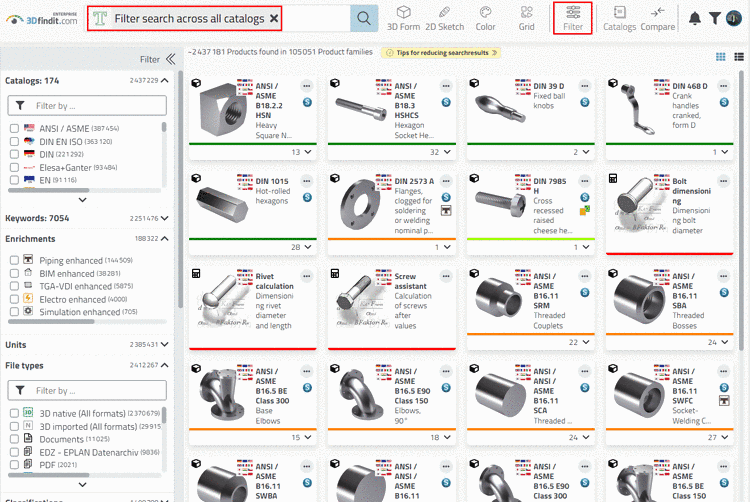The width and height of the screenshot is (750, 502).
Task: Open the Color search tool
Action: pyautogui.click(x=485, y=19)
